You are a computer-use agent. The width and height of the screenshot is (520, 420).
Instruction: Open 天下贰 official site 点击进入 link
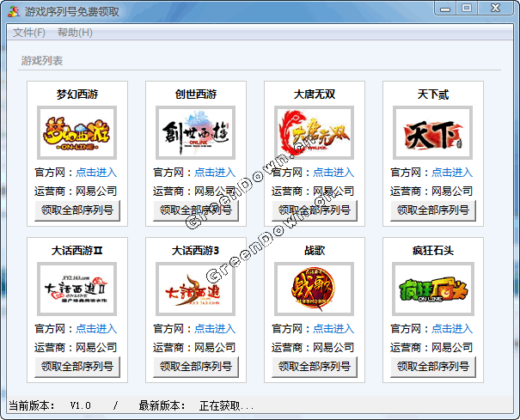tap(452, 173)
